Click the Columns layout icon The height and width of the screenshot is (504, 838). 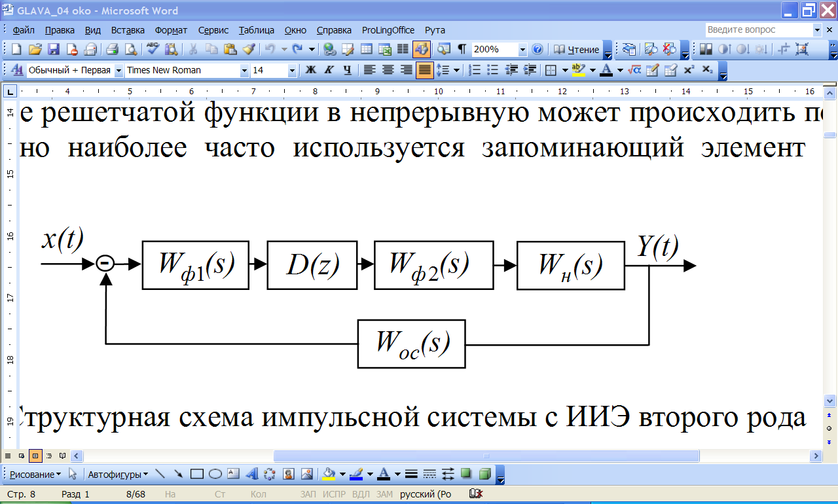403,49
